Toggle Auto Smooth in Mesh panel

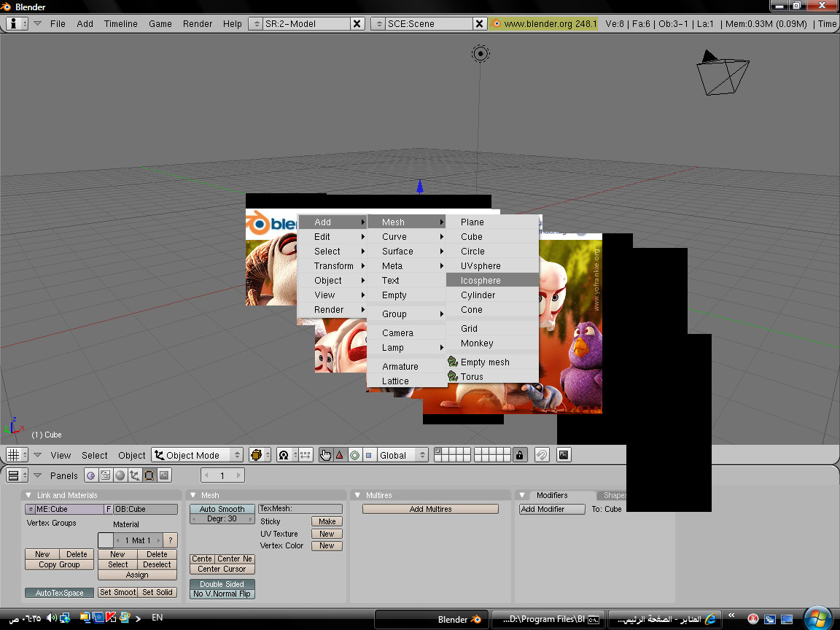(222, 509)
